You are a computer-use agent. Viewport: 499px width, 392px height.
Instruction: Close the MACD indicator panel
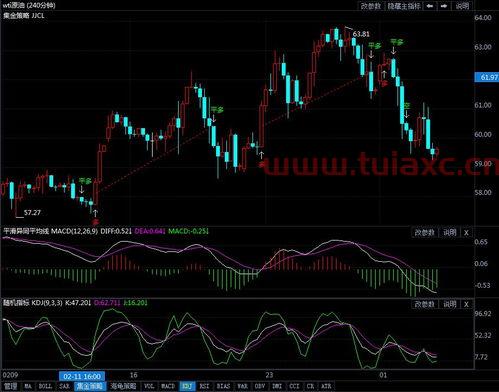tap(466, 233)
